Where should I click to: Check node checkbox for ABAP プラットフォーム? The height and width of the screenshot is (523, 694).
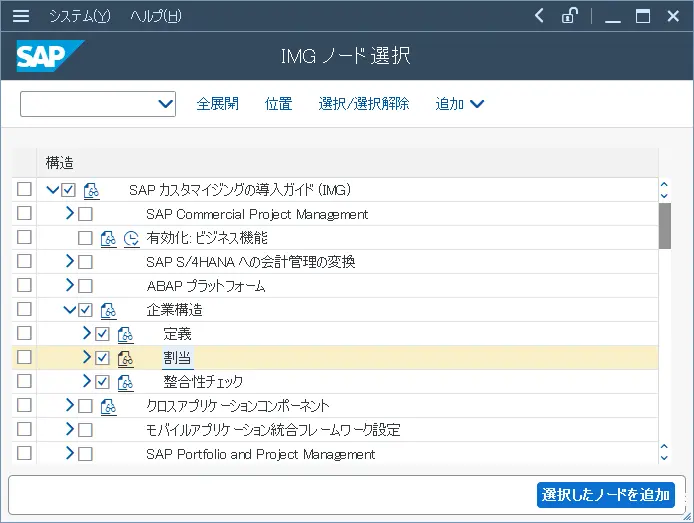[x=85, y=286]
